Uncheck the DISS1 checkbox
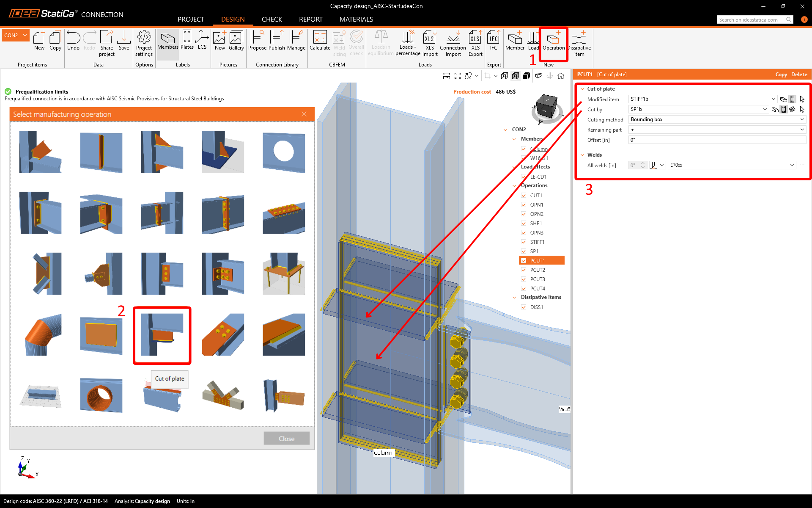 [x=524, y=307]
